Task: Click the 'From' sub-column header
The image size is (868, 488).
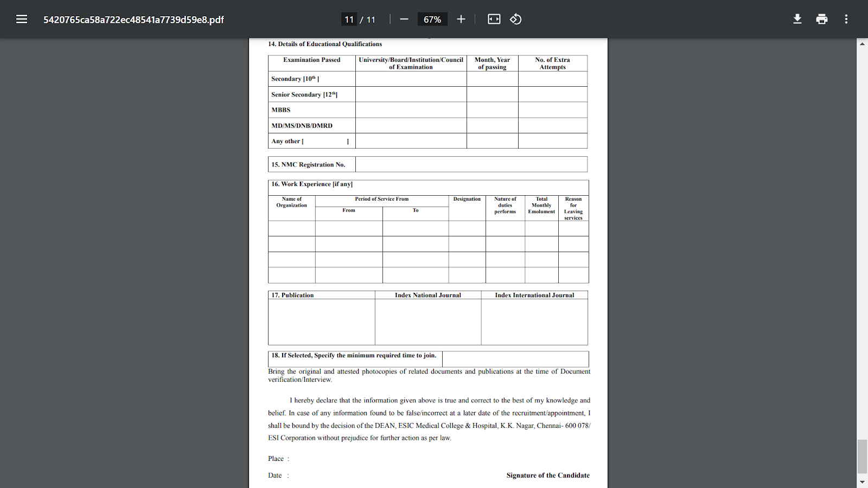Action: [349, 210]
